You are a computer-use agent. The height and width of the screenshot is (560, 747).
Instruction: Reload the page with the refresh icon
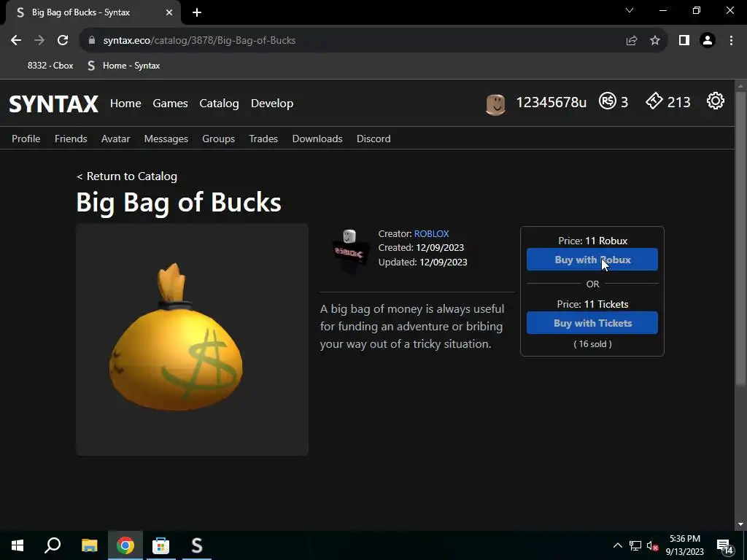pyautogui.click(x=63, y=41)
